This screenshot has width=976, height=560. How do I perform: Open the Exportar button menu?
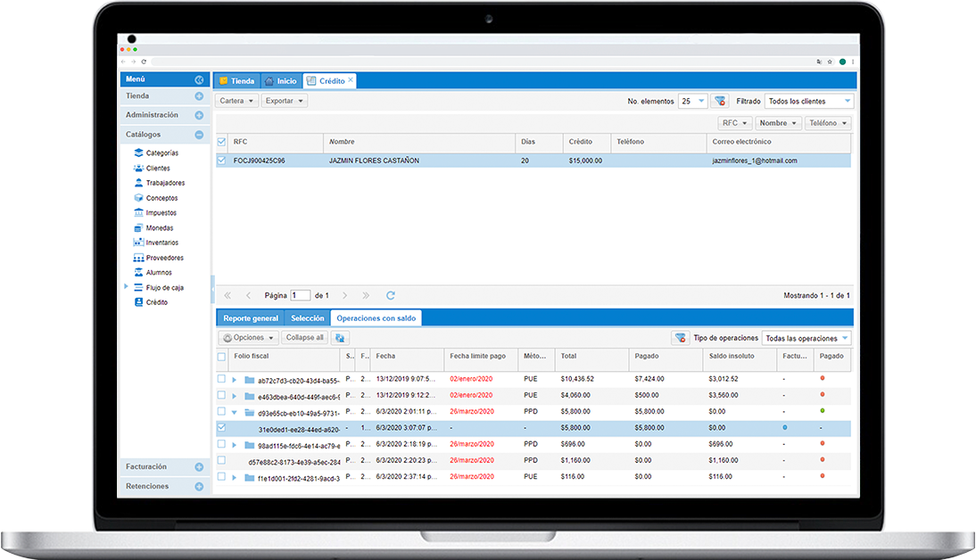[285, 102]
